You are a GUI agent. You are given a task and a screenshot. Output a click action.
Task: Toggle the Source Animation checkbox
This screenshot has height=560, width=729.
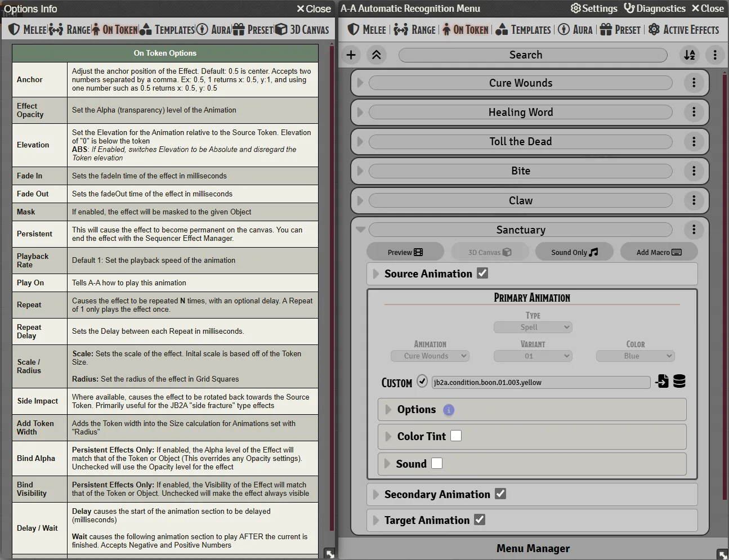[482, 273]
